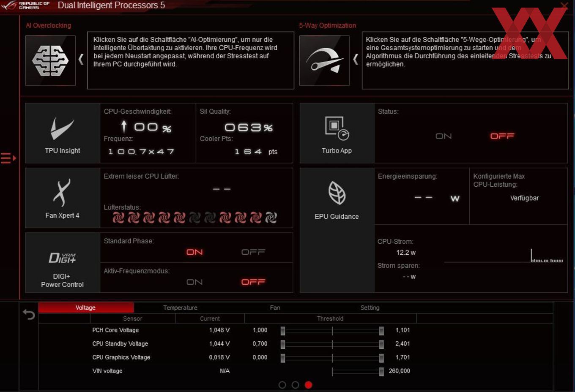Open the left side menu icon
Screen dimensions: 575x392
coord(8,158)
